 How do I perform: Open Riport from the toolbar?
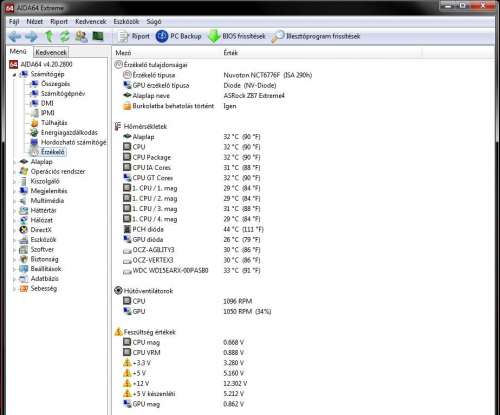[x=134, y=36]
